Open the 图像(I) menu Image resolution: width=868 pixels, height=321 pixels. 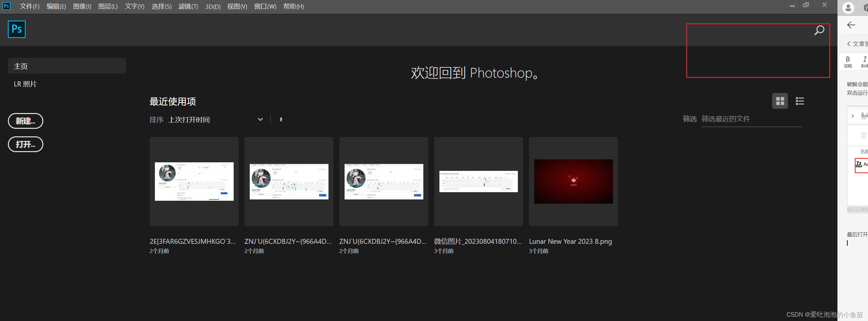pyautogui.click(x=82, y=6)
